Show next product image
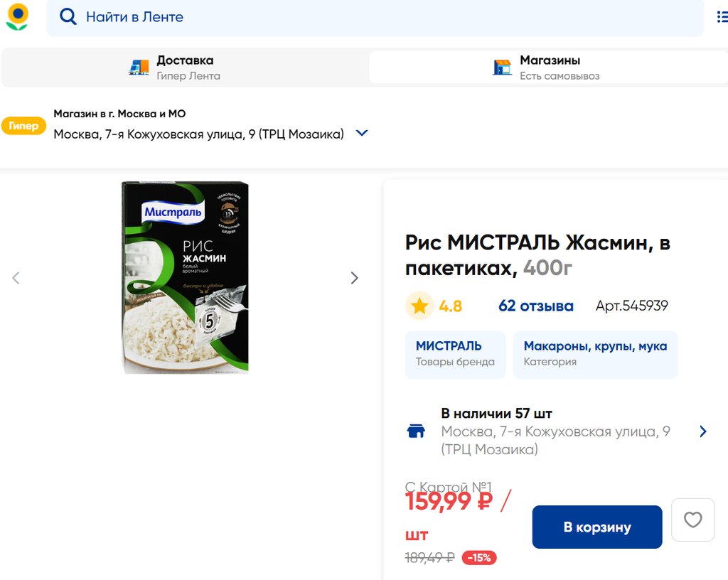The height and width of the screenshot is (580, 728). [x=354, y=278]
